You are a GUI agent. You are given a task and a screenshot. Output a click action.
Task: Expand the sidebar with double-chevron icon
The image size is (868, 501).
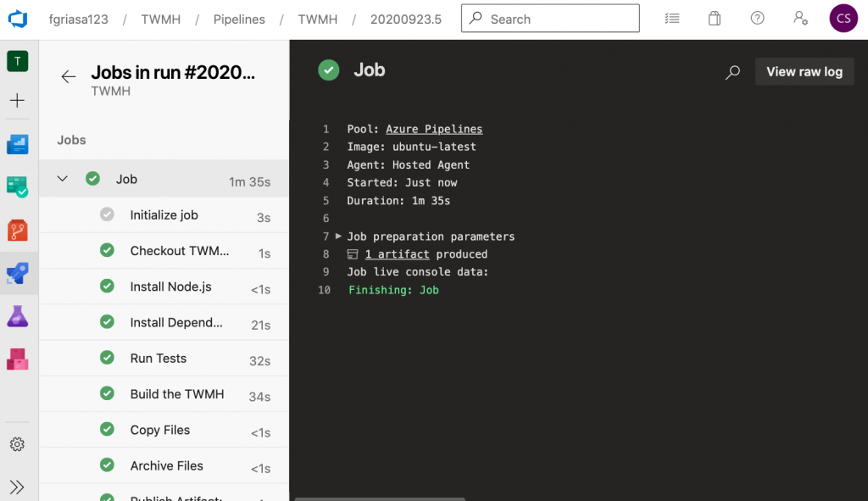17,487
